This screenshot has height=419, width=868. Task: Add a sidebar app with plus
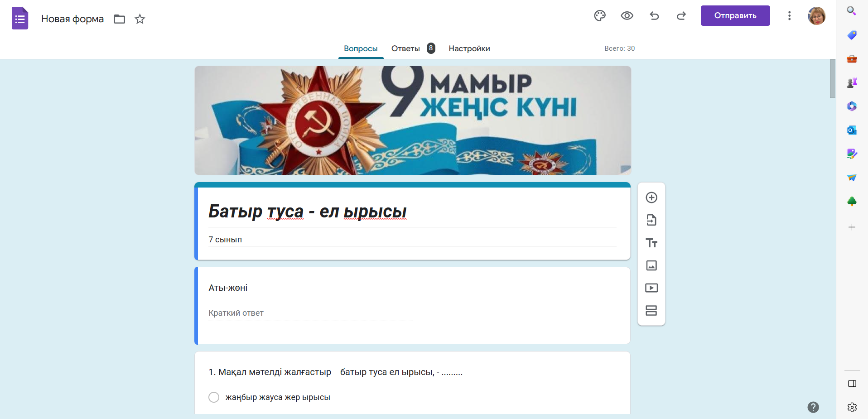point(852,227)
